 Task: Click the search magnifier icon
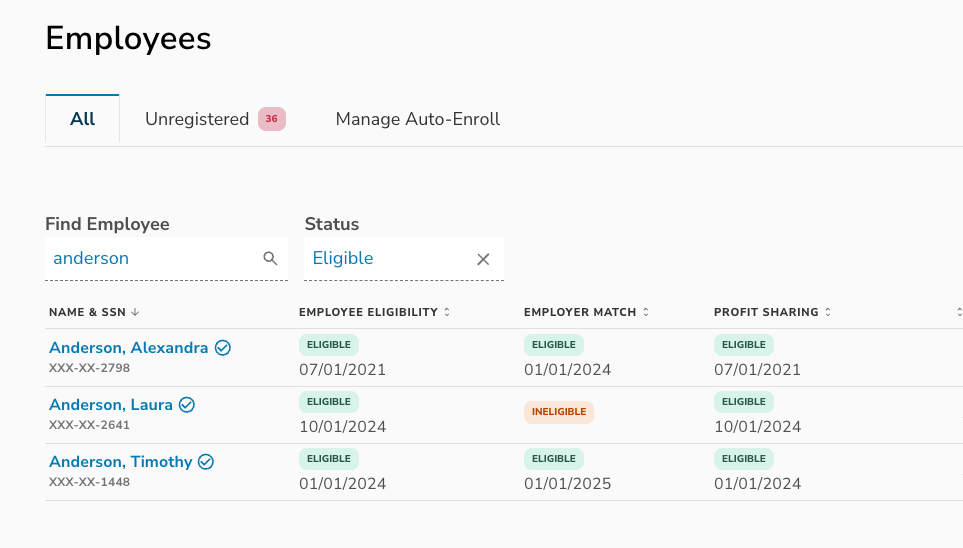pyautogui.click(x=270, y=258)
